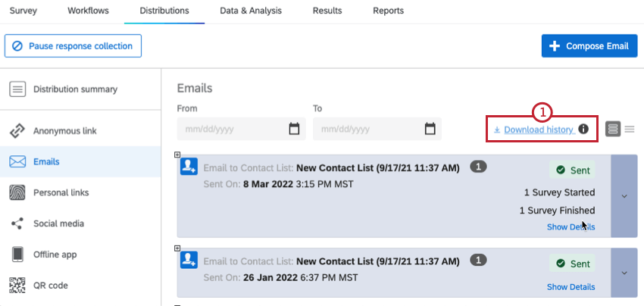Pause response collection
This screenshot has width=644, height=306.
tap(73, 46)
